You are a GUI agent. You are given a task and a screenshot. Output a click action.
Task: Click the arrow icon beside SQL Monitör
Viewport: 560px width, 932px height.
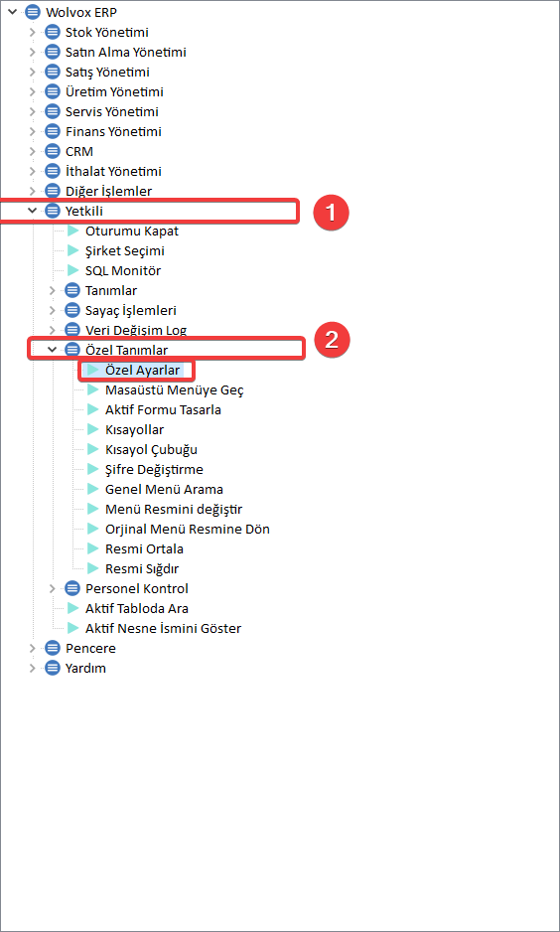(x=73, y=270)
